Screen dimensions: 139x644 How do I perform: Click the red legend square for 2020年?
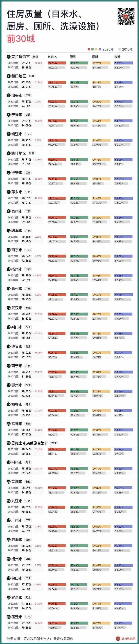(89, 50)
